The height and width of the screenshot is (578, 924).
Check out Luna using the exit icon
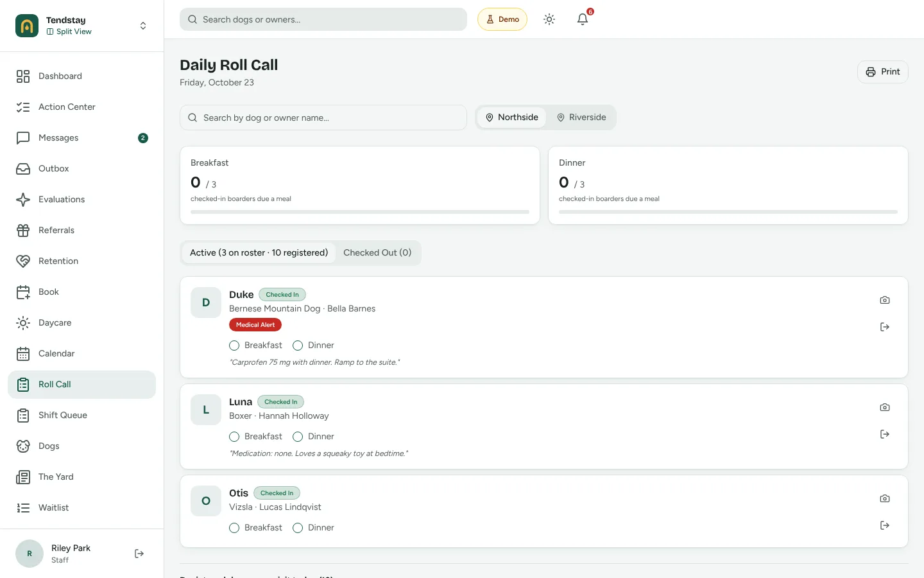885,434
